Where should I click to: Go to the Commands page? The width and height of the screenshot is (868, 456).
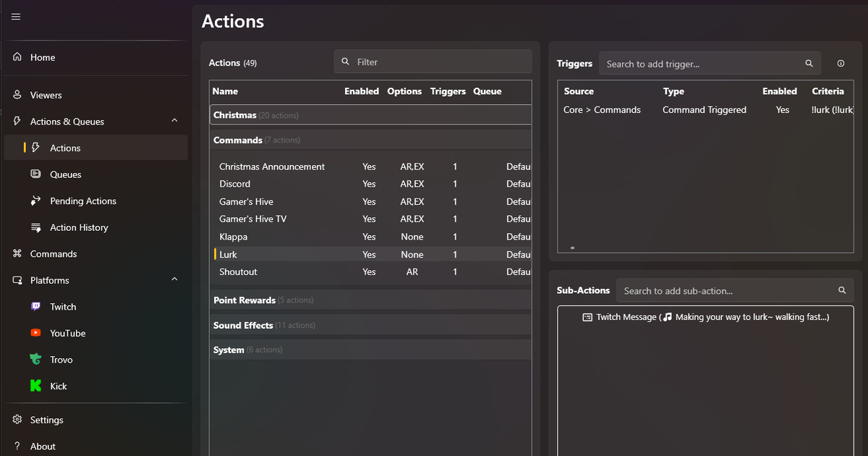tap(53, 254)
